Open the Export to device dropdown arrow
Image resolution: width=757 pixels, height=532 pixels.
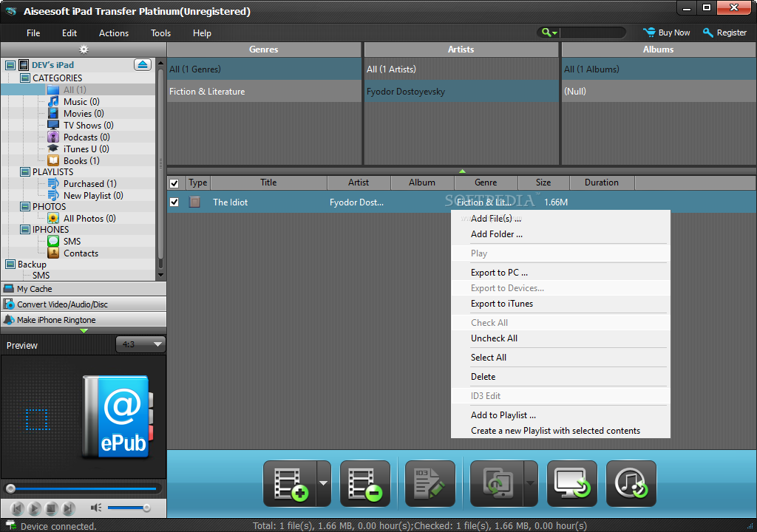[531, 484]
